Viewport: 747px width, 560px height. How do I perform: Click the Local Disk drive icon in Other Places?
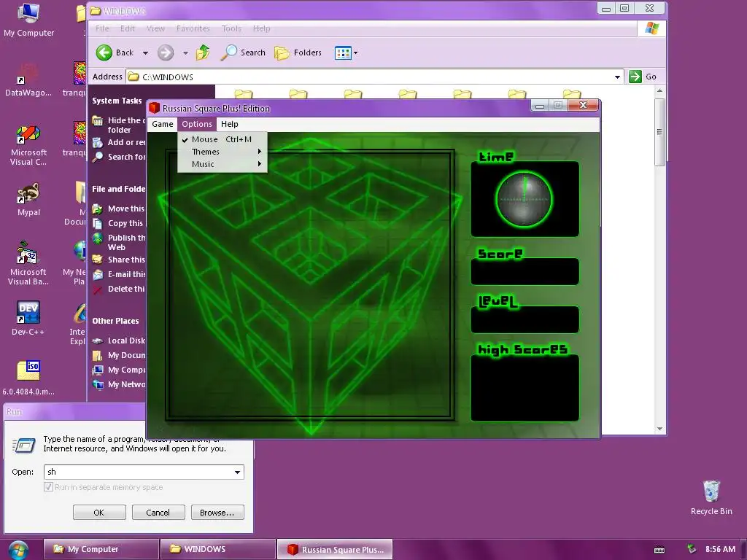[x=98, y=341]
